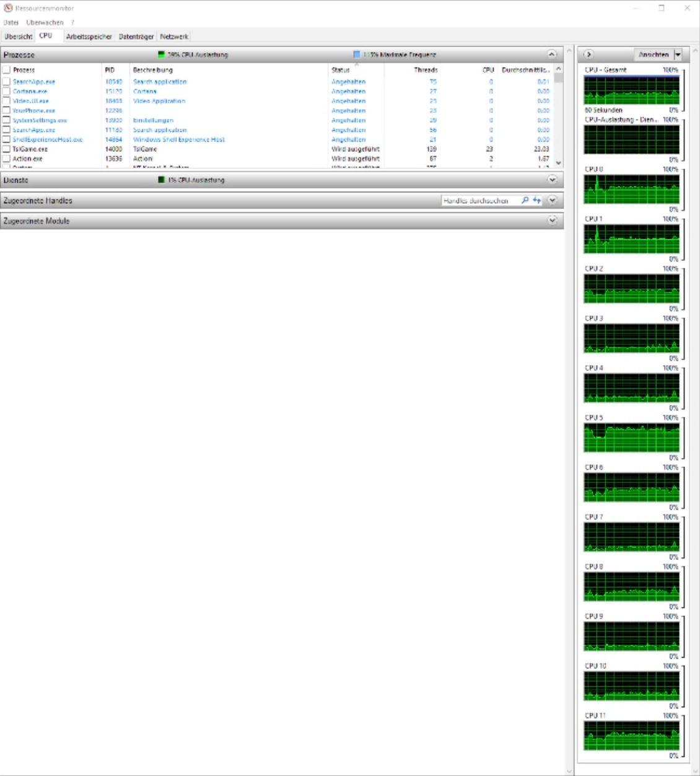Viewport: 700px width, 776px height.
Task: Click the CPU 1 usage graph
Action: point(631,239)
